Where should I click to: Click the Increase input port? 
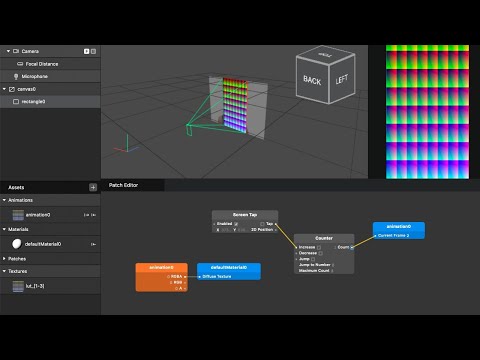(x=296, y=247)
